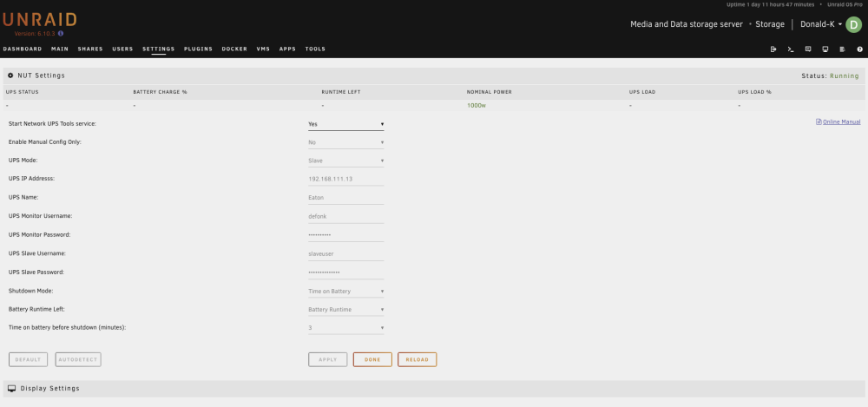Screen dimensions: 868x407
Task: Click the Battery Charge % column header
Action: (x=160, y=92)
